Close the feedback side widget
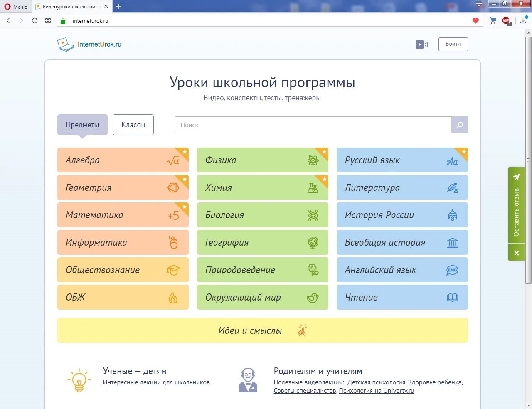This screenshot has height=409, width=532. coord(516,253)
